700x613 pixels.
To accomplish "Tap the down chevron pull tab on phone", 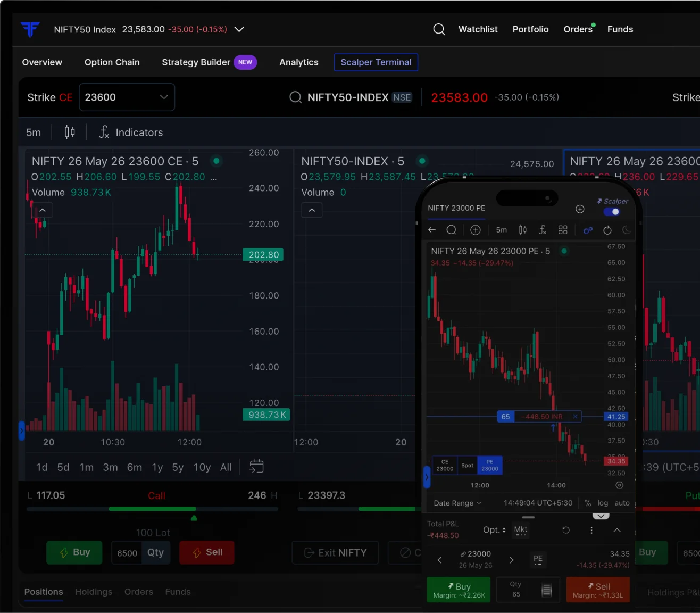I will click(601, 516).
